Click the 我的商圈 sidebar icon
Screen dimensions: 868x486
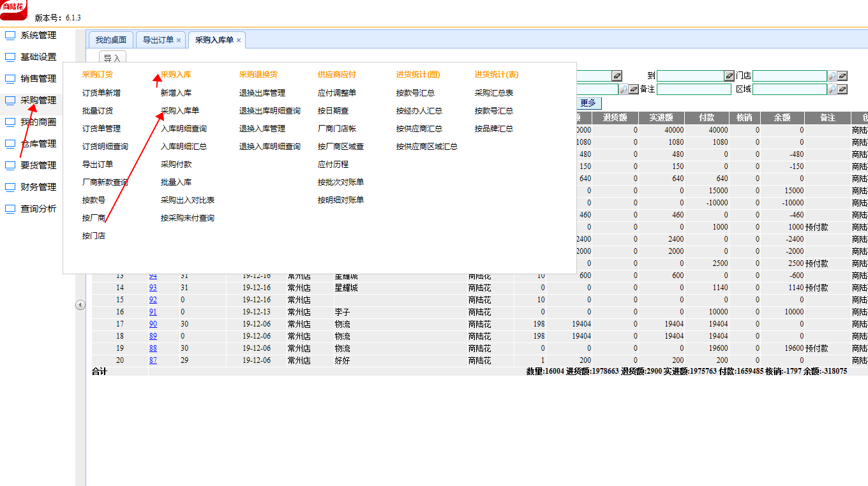[10, 122]
